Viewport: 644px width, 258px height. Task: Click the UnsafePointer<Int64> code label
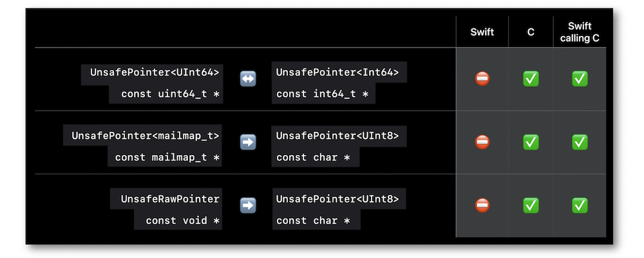click(337, 73)
